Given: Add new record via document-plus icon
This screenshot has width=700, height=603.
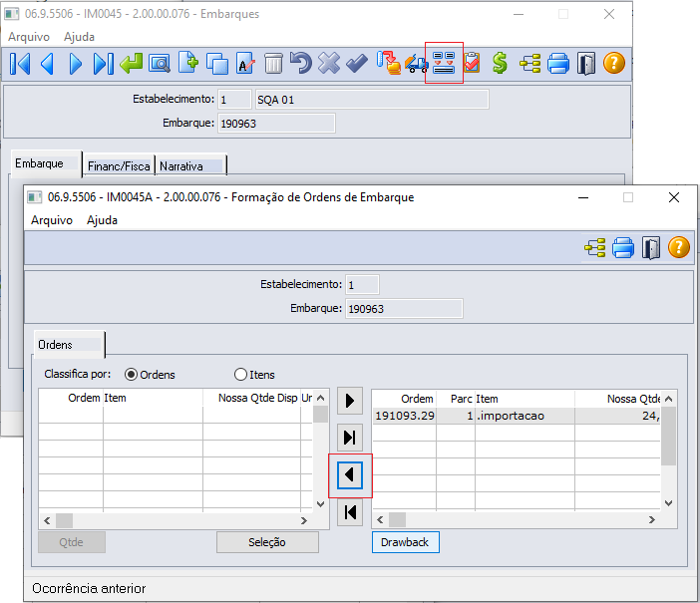Looking at the screenshot, I should [187, 63].
